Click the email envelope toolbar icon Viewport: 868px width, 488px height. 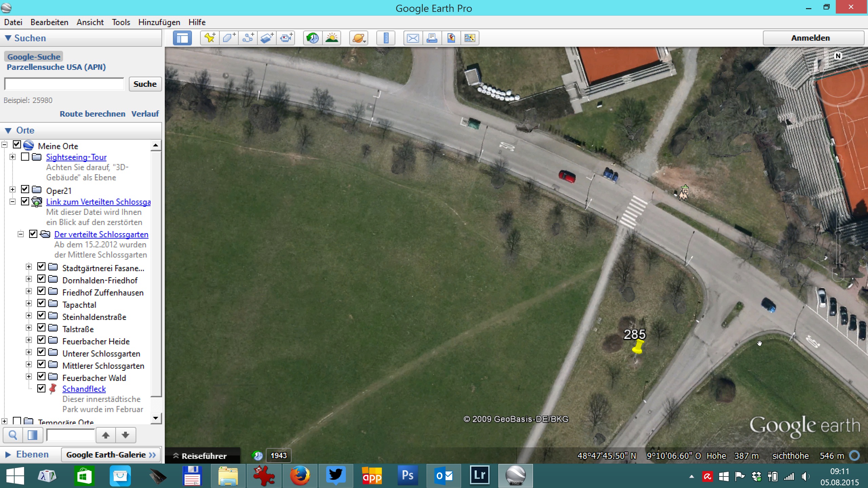point(413,38)
